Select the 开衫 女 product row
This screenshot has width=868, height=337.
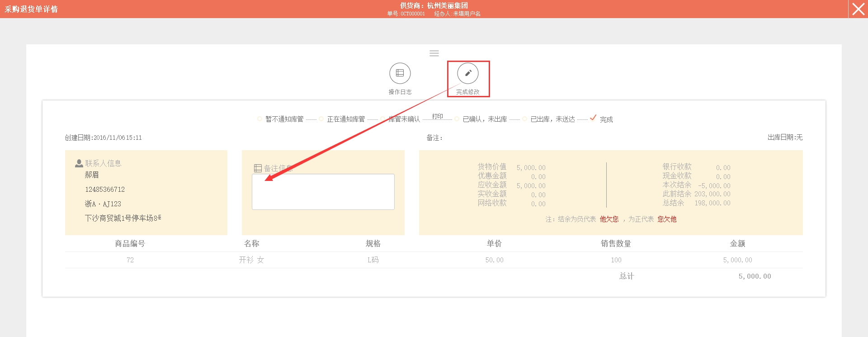[x=251, y=260]
